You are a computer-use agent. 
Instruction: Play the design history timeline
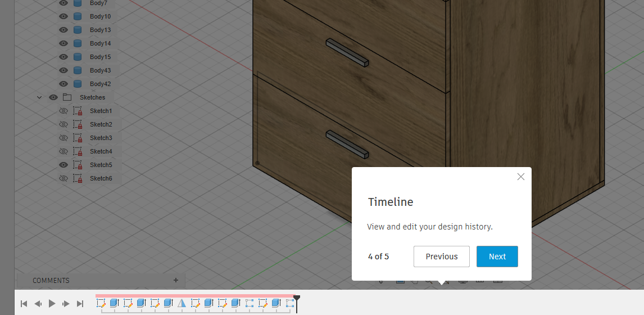click(x=52, y=304)
